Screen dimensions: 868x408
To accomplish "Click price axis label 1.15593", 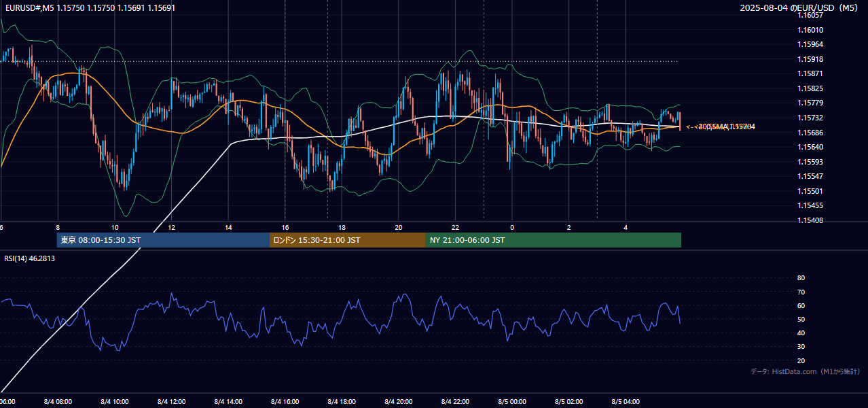I will 810,162.
